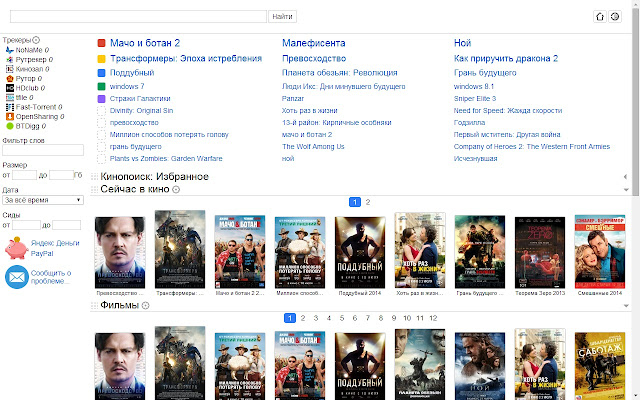The image size is (640, 400).
Task: Go to page 2 of Сейчас в кино
Action: tap(368, 202)
